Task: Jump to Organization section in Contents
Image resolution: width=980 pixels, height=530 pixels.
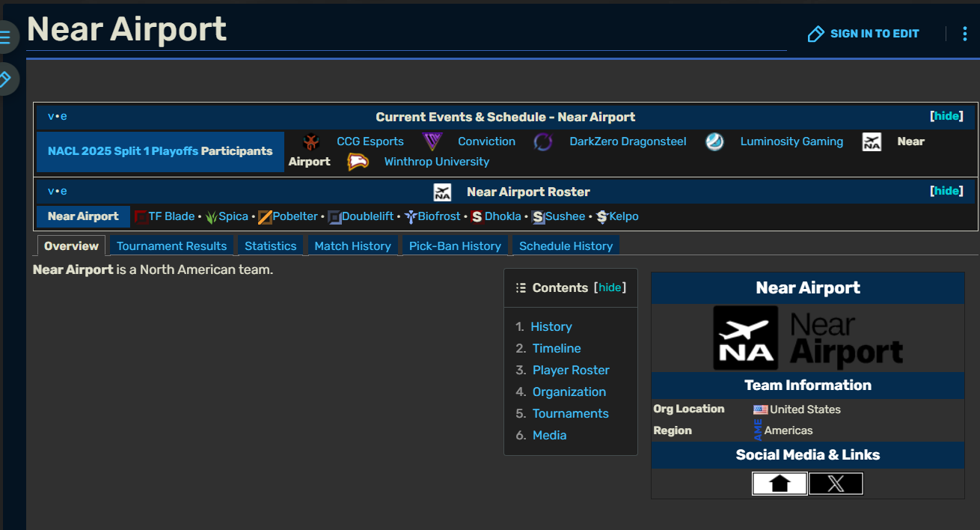Action: point(569,392)
